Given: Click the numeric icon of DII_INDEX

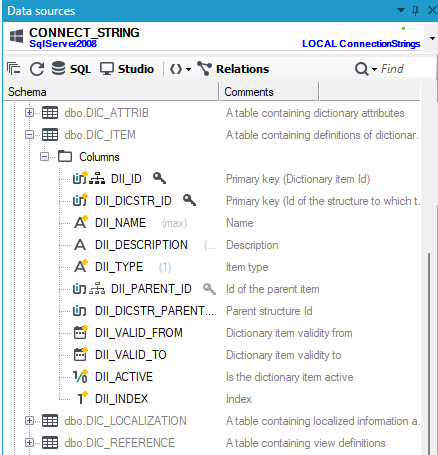Looking at the screenshot, I should point(82,398).
